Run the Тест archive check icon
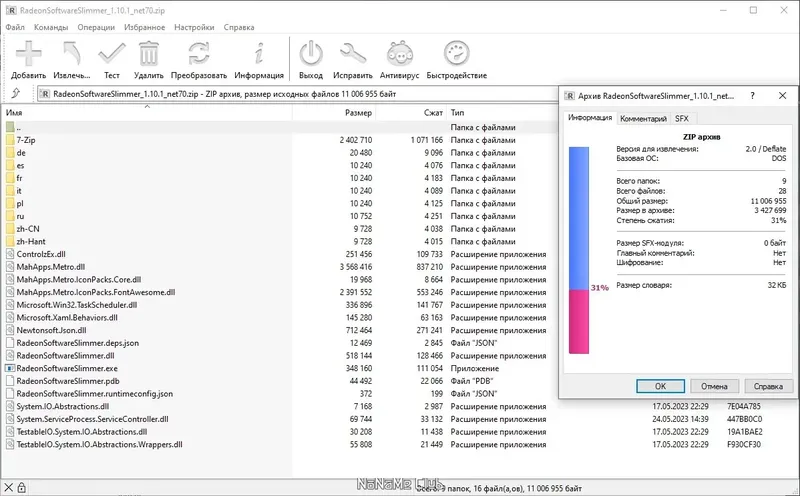The width and height of the screenshot is (800, 496). coord(112,53)
